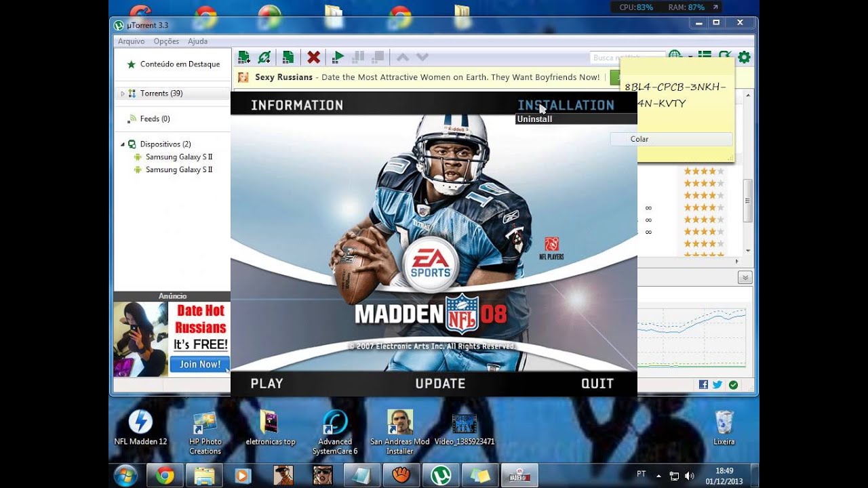This screenshot has width=868, height=488.
Task: Collapse the Dispositivos (2) tree node
Action: [123, 144]
